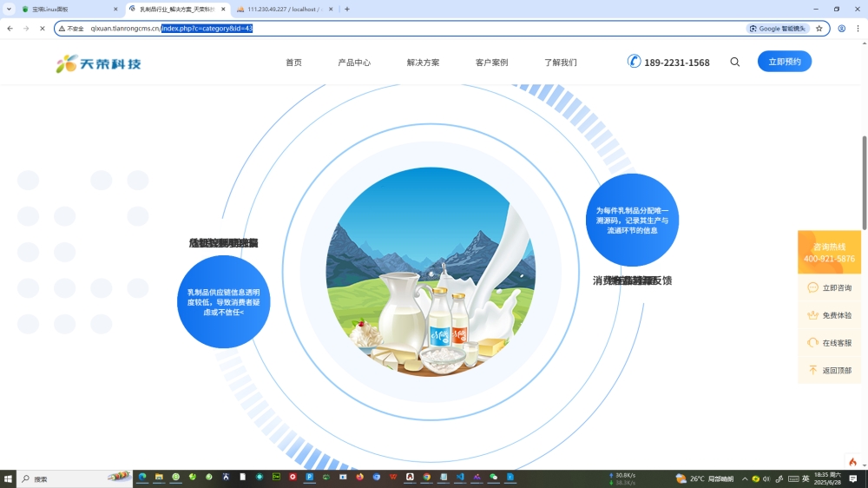868x488 pixels.
Task: Open Visual Studio Code from the taskbar
Action: [460, 477]
